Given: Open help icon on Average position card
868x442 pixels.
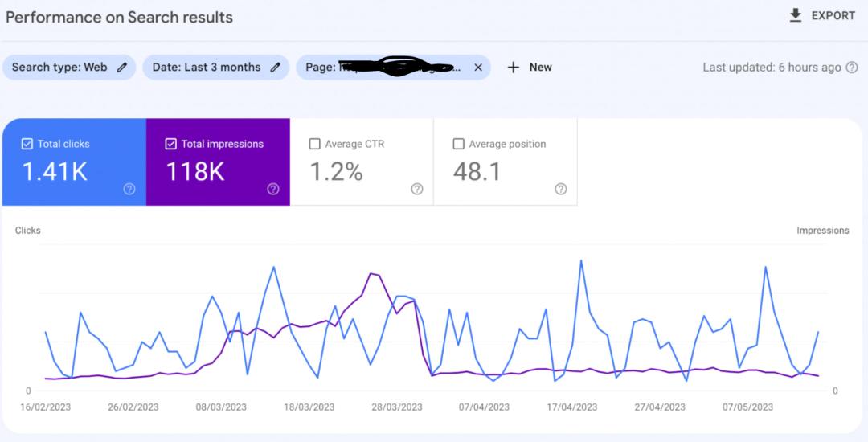Looking at the screenshot, I should point(561,189).
